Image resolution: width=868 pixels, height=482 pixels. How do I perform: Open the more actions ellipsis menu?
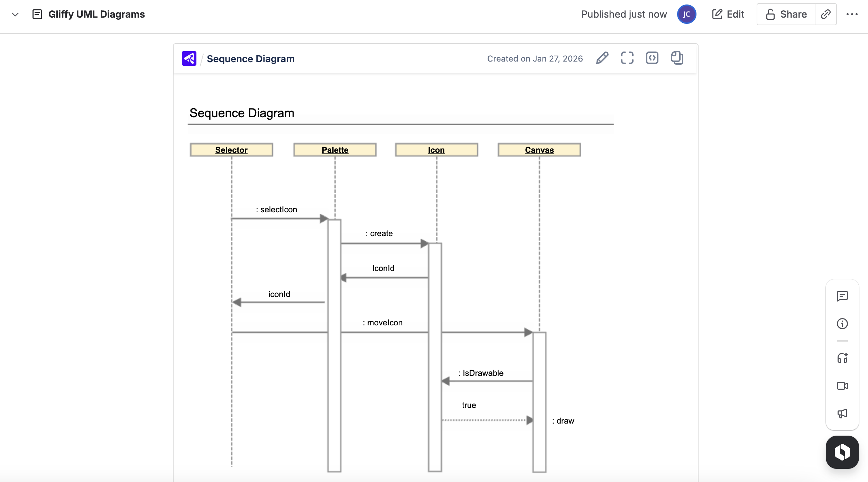click(853, 14)
